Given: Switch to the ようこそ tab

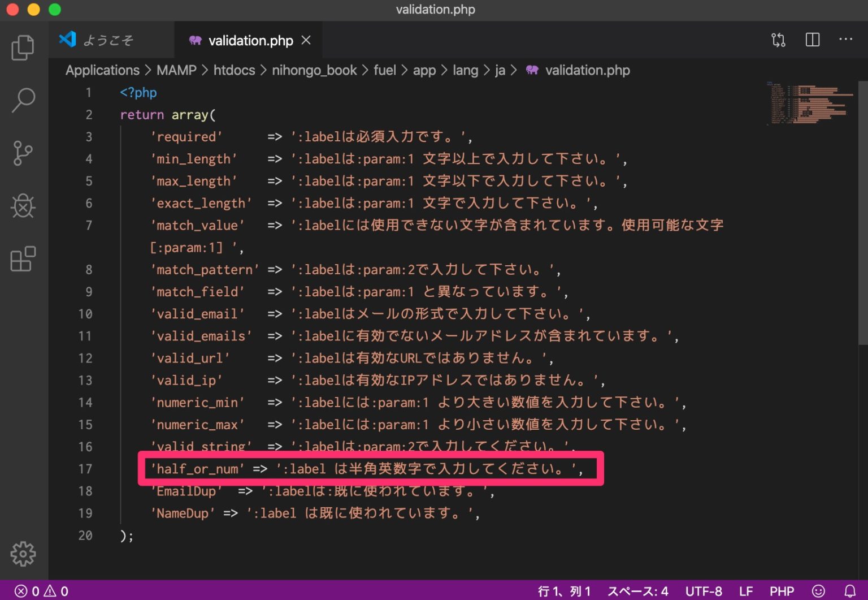Looking at the screenshot, I should 110,40.
